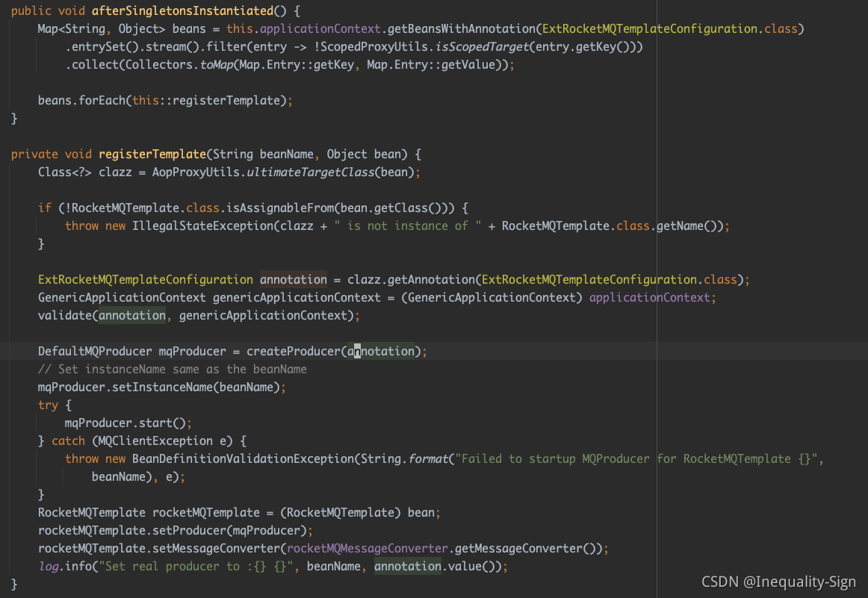The image size is (868, 598).
Task: Click the string " is not instance of "
Action: [407, 225]
